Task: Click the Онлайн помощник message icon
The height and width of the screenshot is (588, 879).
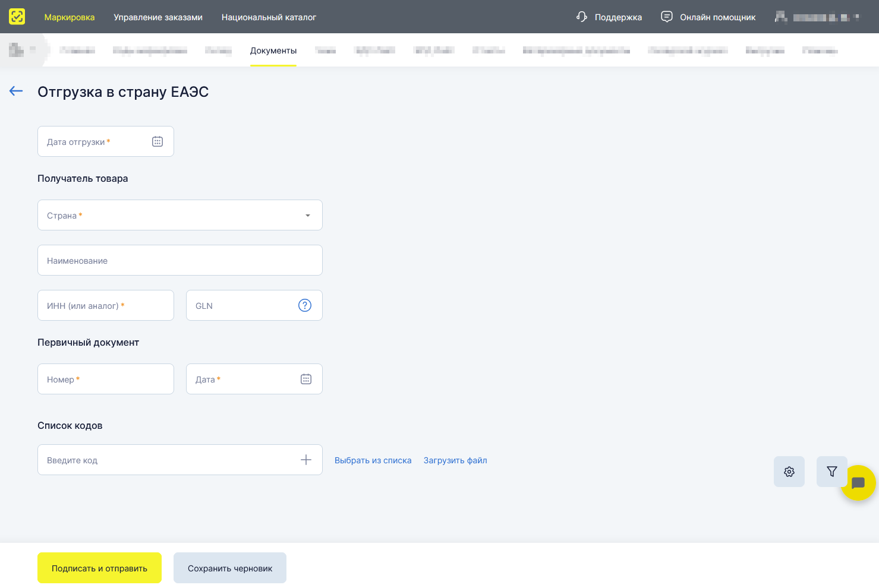Action: click(667, 17)
